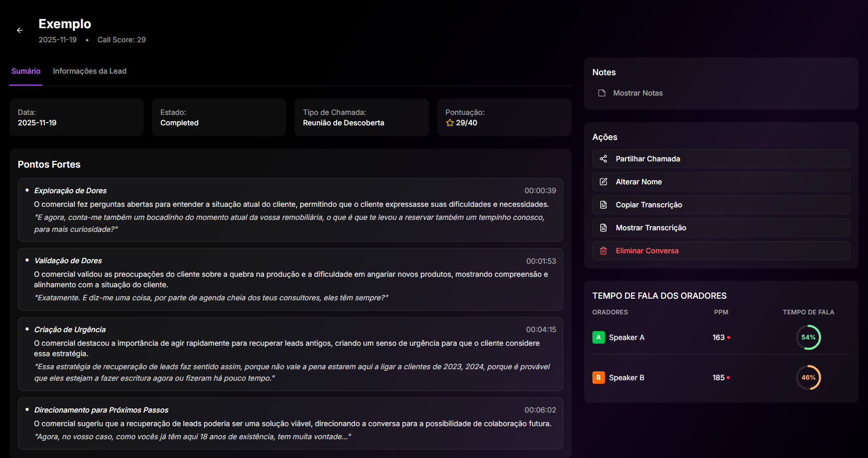Click Speaker B 46% talk-time ring
Screen dimensions: 868x458
[808, 378]
